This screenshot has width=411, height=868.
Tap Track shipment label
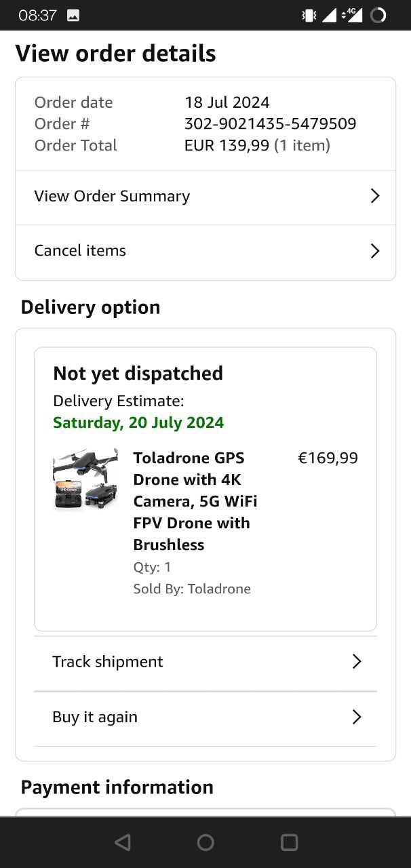[x=108, y=662]
